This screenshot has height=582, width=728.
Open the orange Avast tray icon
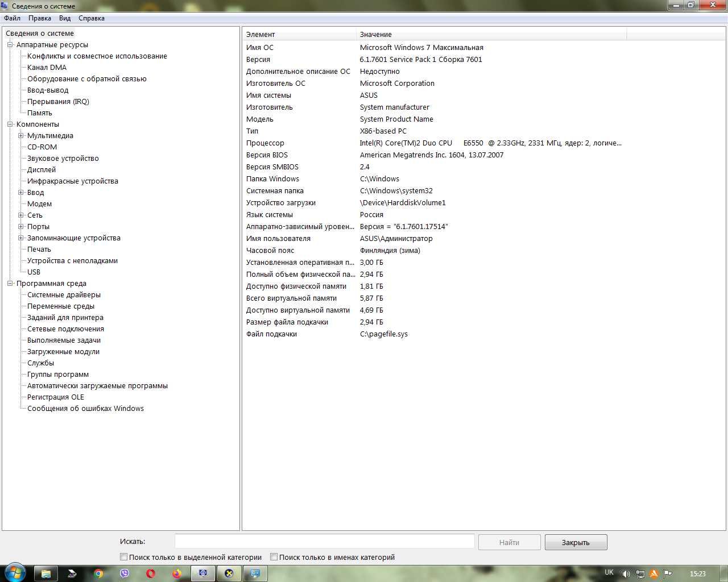[x=654, y=573]
